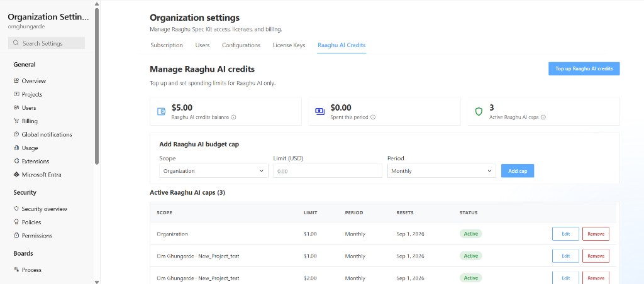The width and height of the screenshot is (644, 284).
Task: Remove the $2.00 New_Project_test cap
Action: point(596,278)
